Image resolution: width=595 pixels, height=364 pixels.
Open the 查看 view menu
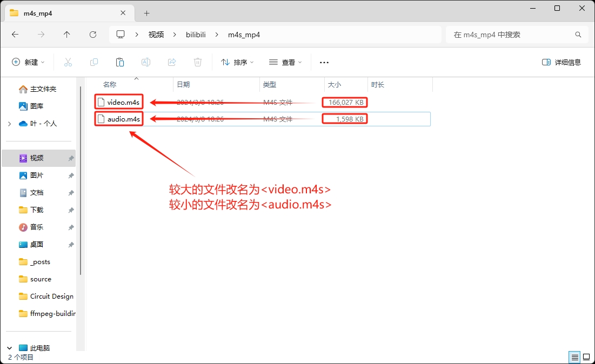[x=286, y=62]
